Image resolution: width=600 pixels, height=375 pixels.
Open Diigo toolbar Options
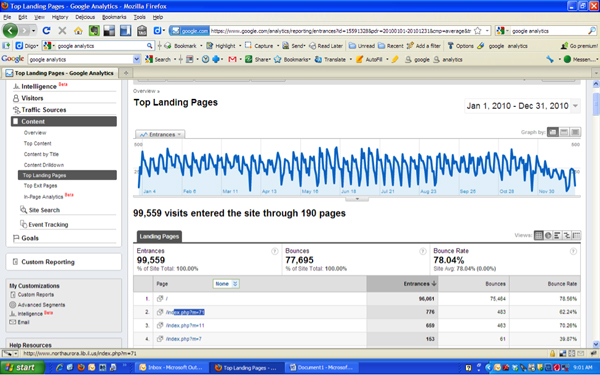tap(460, 46)
